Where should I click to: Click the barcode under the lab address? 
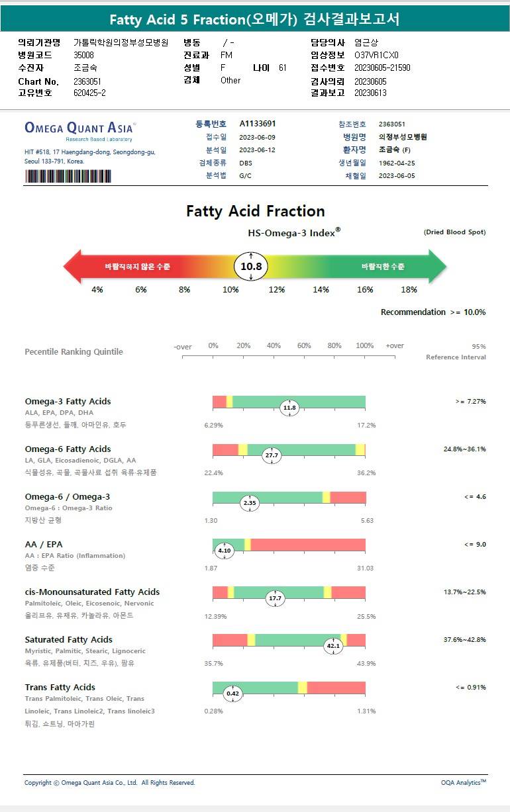click(x=68, y=176)
